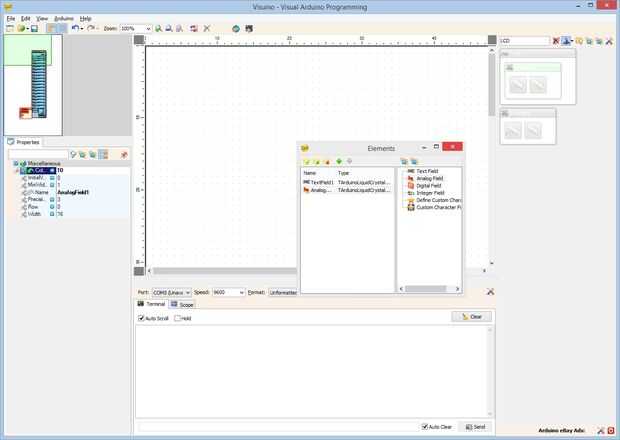Select Digital Field in the Elements tree
This screenshot has height=440, width=620.
click(x=429, y=186)
